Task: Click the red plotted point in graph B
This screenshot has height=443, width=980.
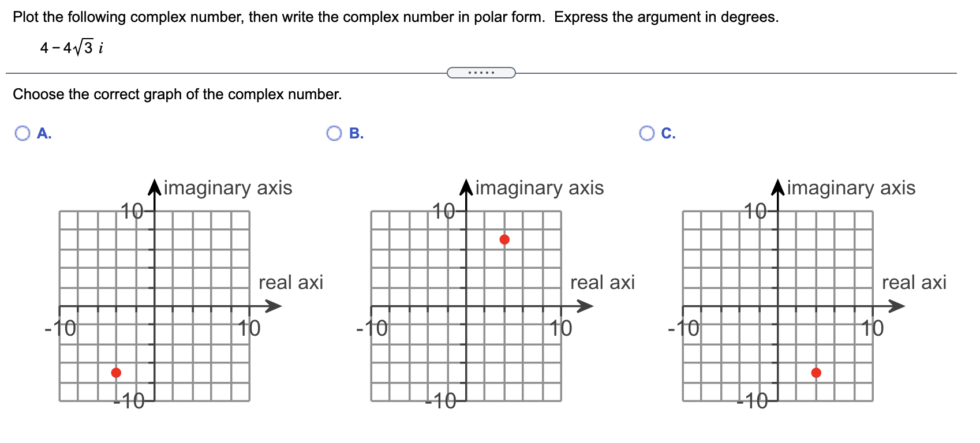Action: [503, 239]
